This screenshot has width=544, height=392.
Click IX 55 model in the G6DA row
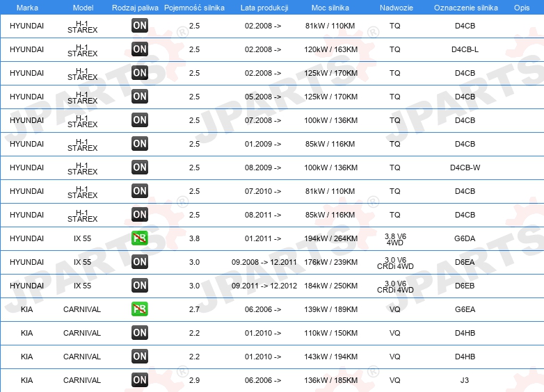point(82,238)
